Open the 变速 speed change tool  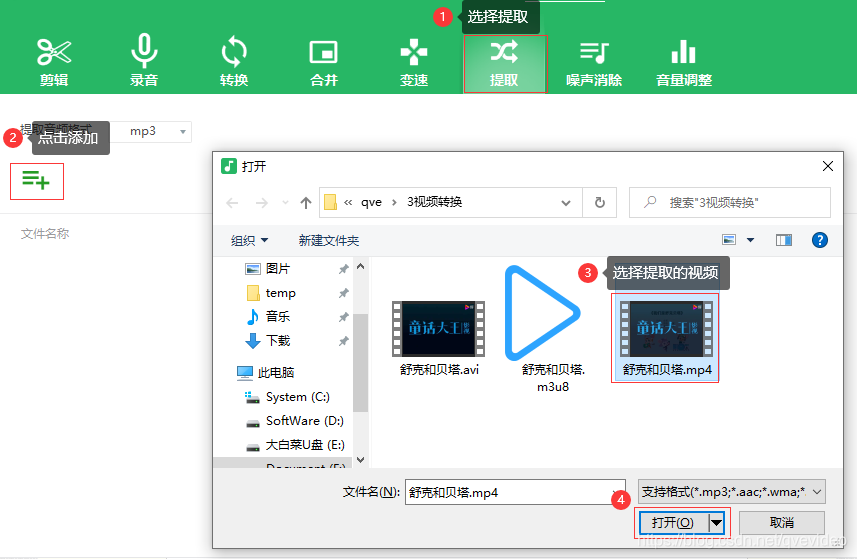click(x=414, y=63)
